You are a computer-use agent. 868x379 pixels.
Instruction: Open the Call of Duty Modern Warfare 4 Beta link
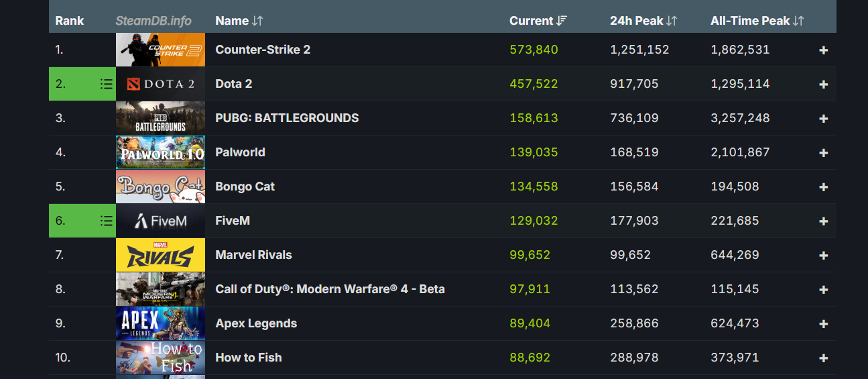330,289
